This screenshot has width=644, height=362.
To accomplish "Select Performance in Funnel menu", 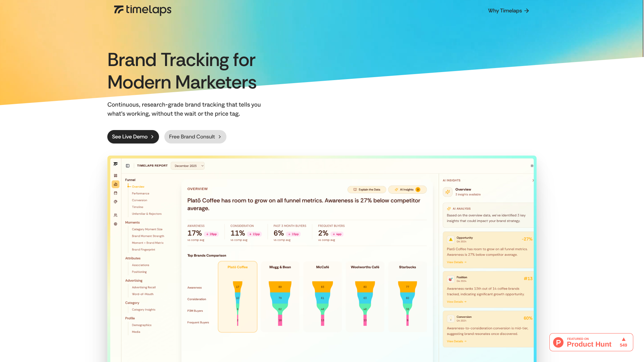I will coord(140,193).
